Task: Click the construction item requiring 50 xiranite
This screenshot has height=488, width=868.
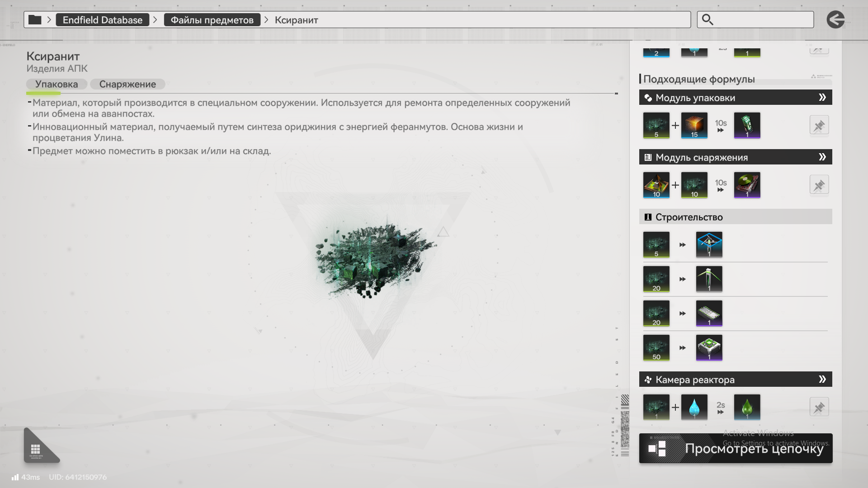Action: click(x=709, y=347)
